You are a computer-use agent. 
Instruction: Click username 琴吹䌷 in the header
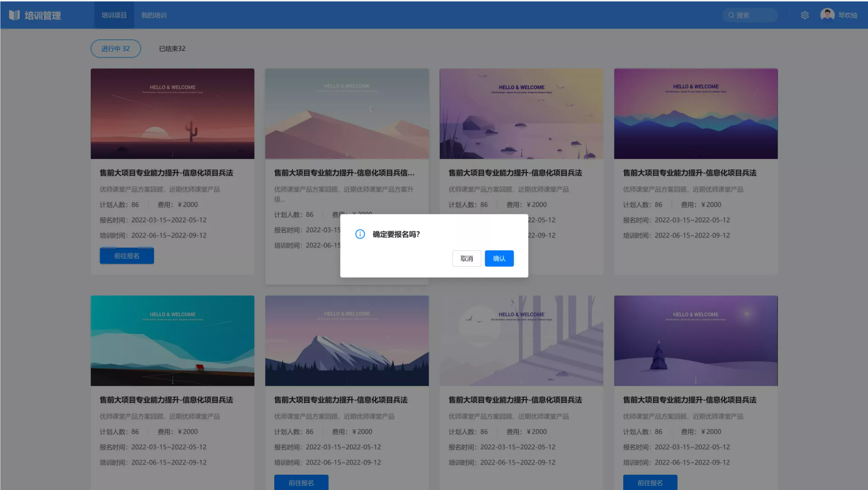tap(847, 15)
